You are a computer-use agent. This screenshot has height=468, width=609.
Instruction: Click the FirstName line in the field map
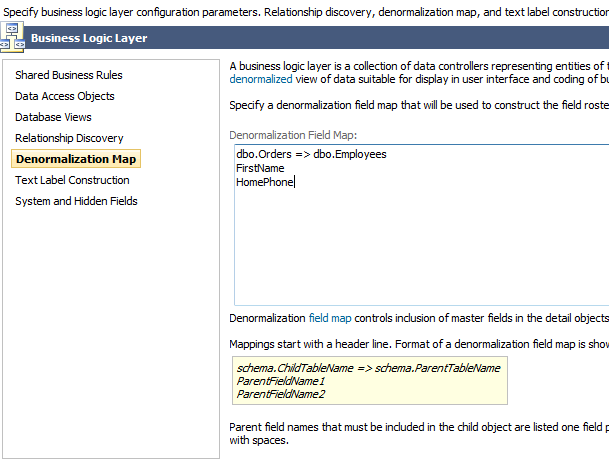[x=260, y=168]
